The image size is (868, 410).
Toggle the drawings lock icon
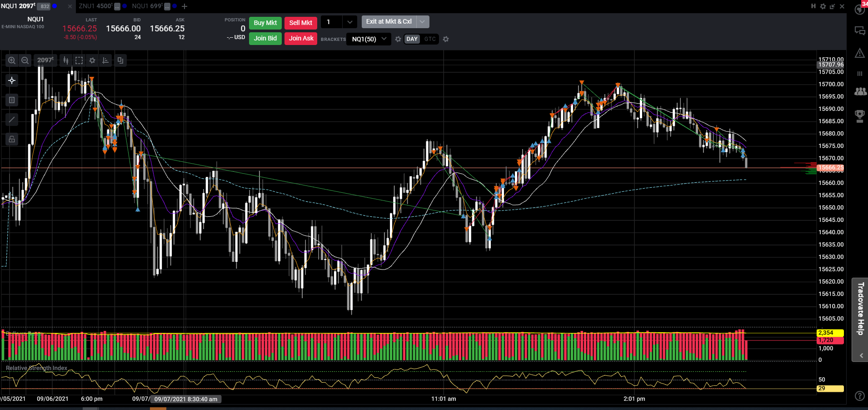click(12, 139)
